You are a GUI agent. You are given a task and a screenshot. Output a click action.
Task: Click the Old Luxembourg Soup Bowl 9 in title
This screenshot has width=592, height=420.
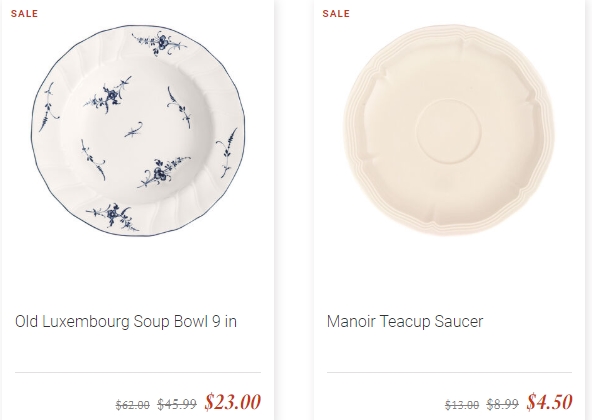[x=126, y=322]
